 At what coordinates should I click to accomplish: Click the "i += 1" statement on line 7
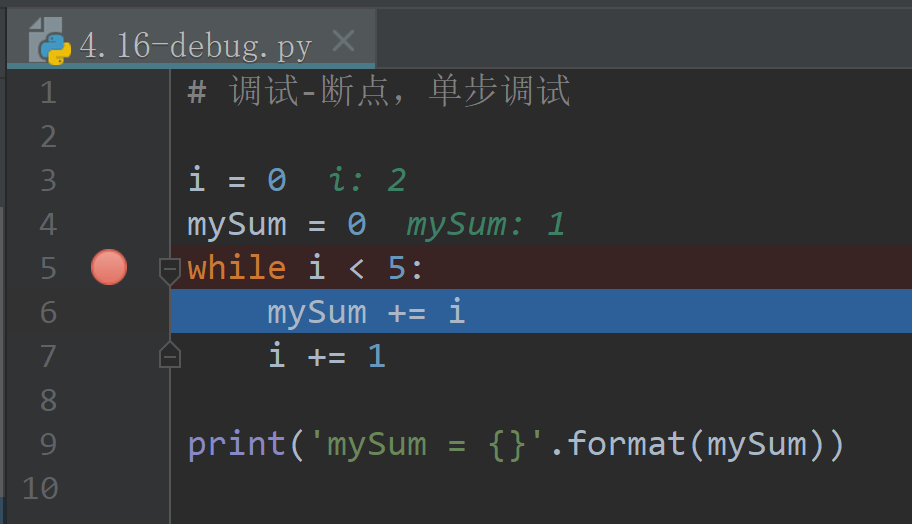(x=326, y=356)
